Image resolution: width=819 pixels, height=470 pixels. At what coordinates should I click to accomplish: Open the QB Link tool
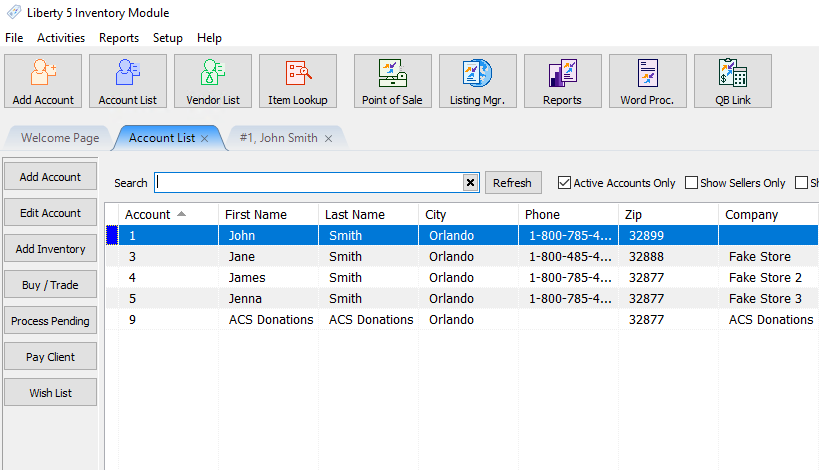733,81
